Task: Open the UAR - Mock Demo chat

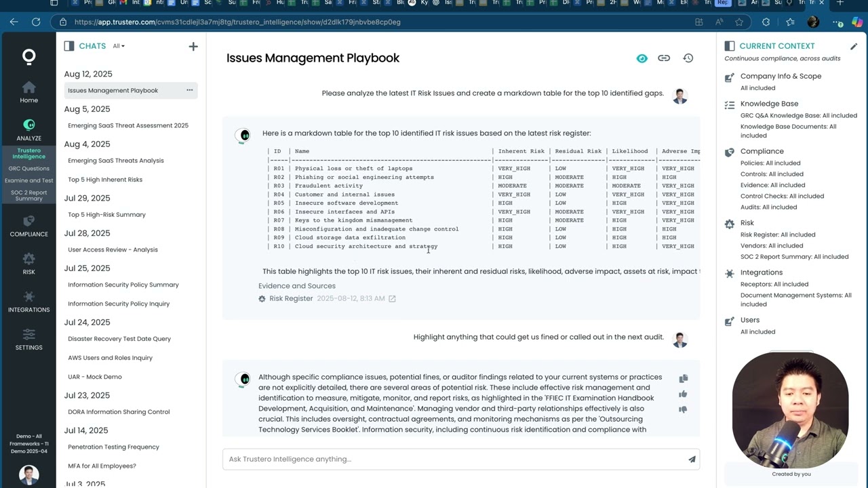Action: [95, 377]
